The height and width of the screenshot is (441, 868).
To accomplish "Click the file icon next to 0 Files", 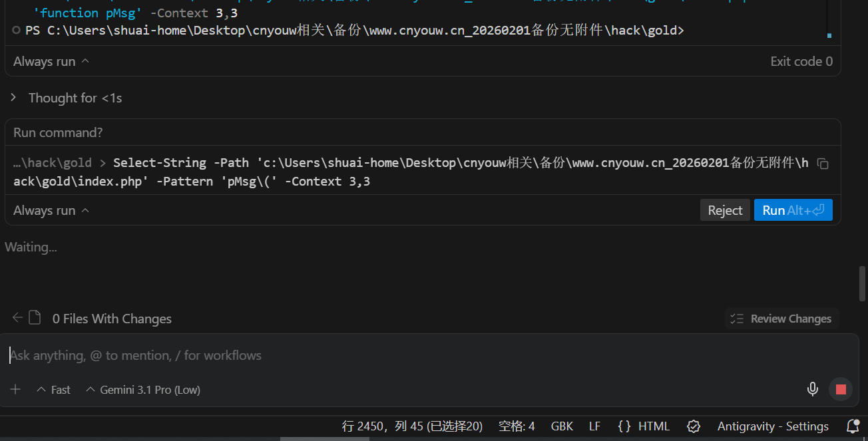I will 35,318.
